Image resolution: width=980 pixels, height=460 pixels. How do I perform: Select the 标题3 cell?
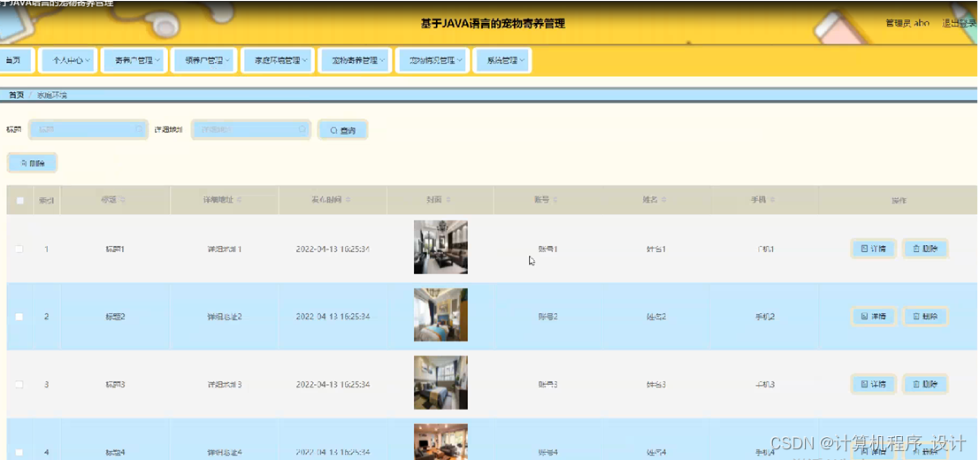[x=115, y=385]
